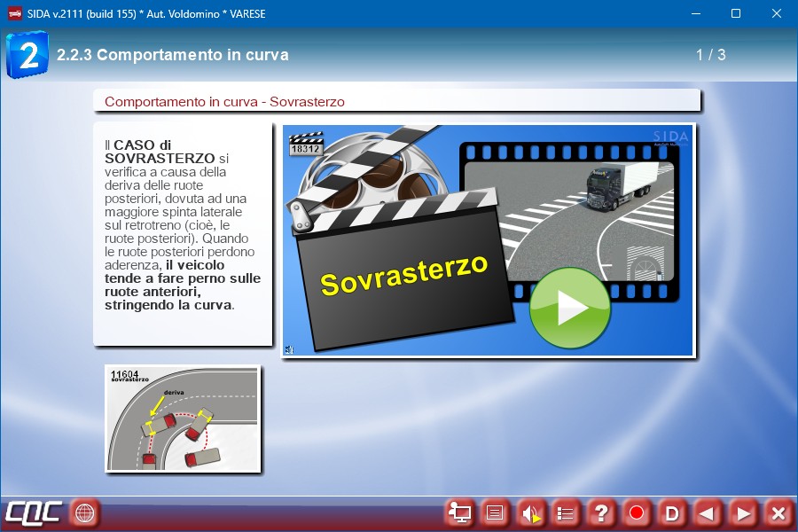The width and height of the screenshot is (798, 532).
Task: Maximize the SIDA application window
Action: click(x=735, y=13)
